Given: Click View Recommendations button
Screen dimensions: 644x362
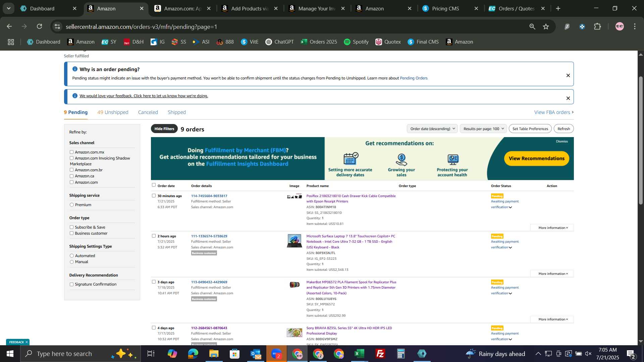Looking at the screenshot, I should (x=537, y=159).
